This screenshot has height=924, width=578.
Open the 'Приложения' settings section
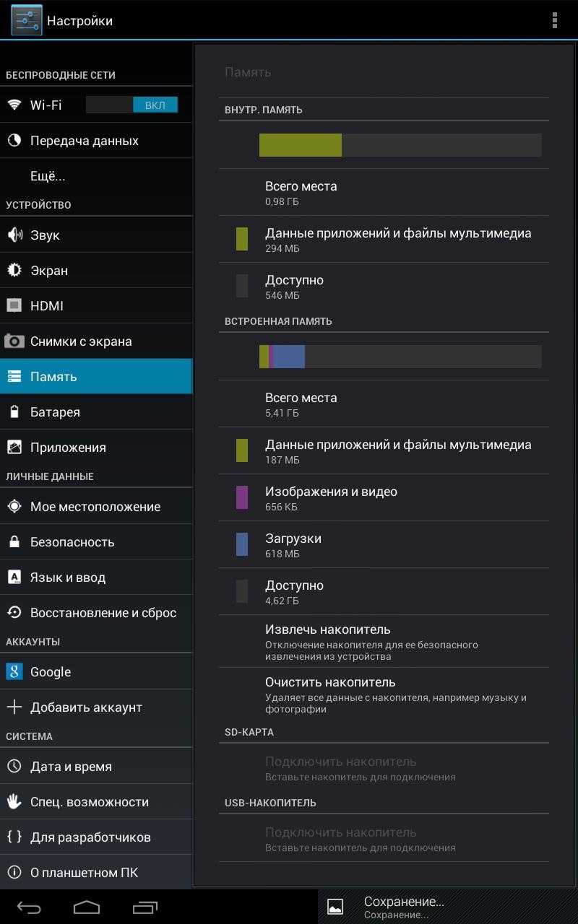[68, 448]
